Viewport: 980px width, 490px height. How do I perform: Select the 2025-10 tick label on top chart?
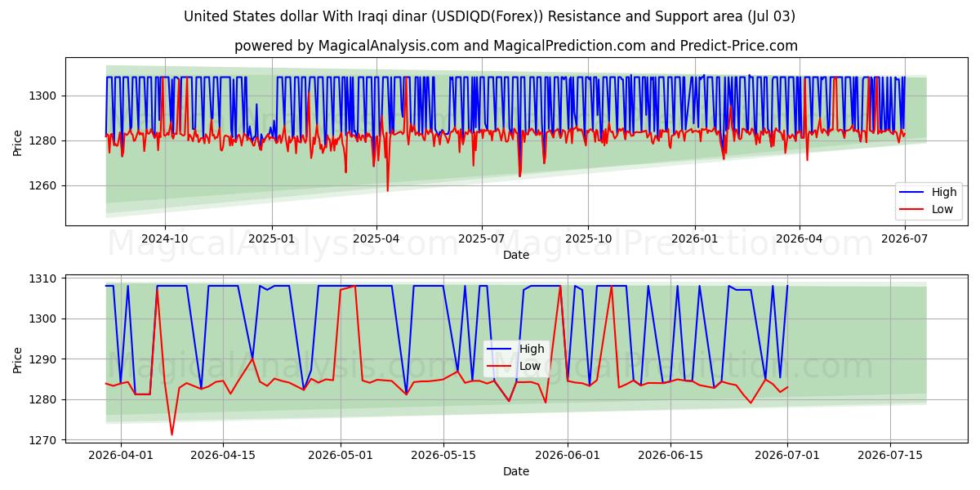[588, 238]
